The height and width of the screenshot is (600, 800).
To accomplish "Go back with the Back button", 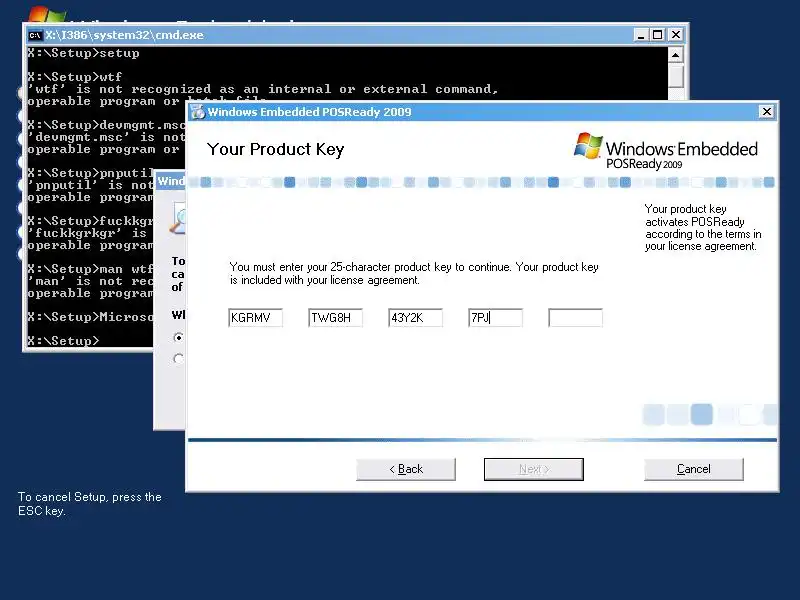I will (x=406, y=469).
